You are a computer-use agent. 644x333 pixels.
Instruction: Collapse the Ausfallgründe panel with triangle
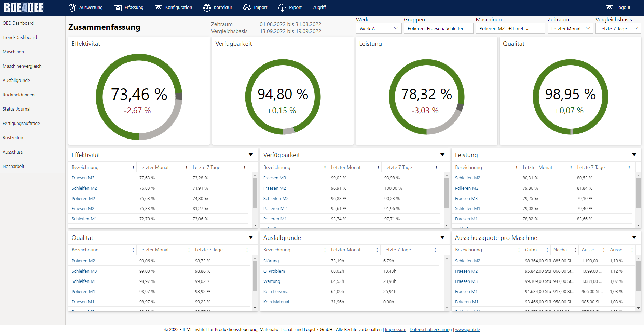pos(442,238)
